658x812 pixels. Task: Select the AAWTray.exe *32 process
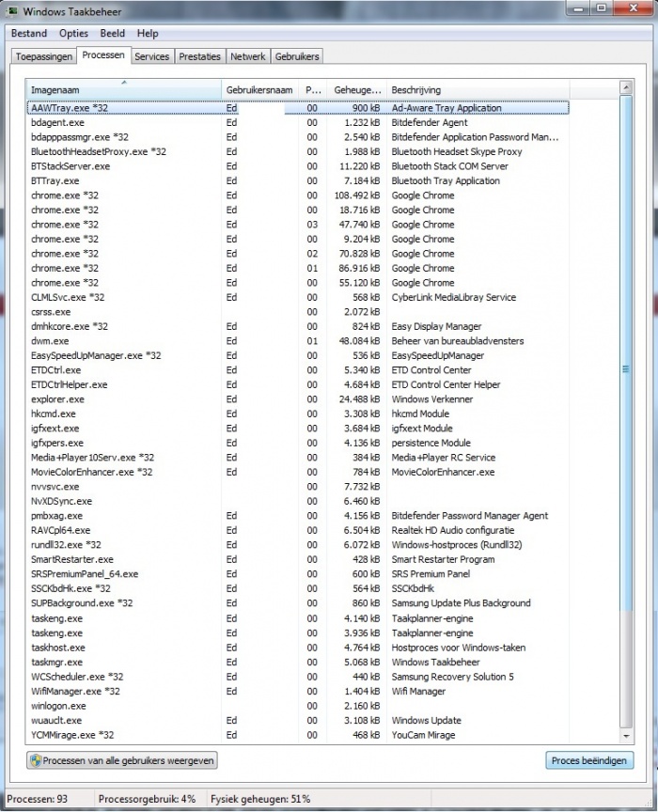point(297,108)
